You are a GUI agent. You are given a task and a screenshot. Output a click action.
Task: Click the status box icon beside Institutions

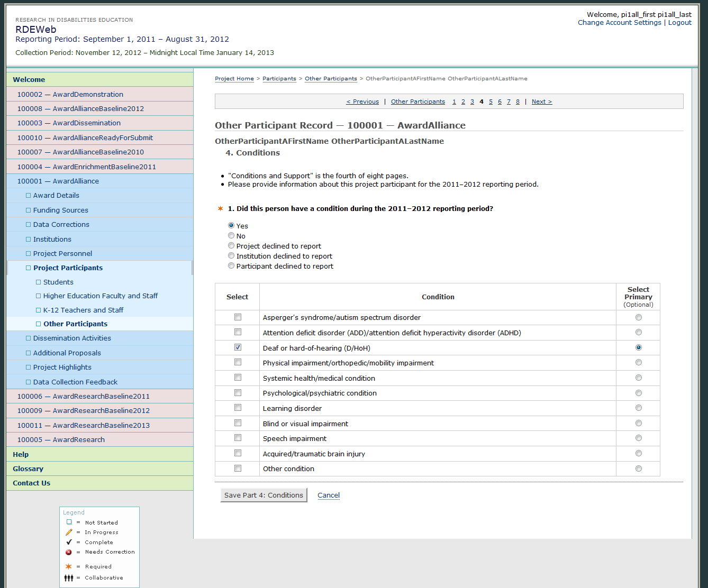pyautogui.click(x=29, y=239)
